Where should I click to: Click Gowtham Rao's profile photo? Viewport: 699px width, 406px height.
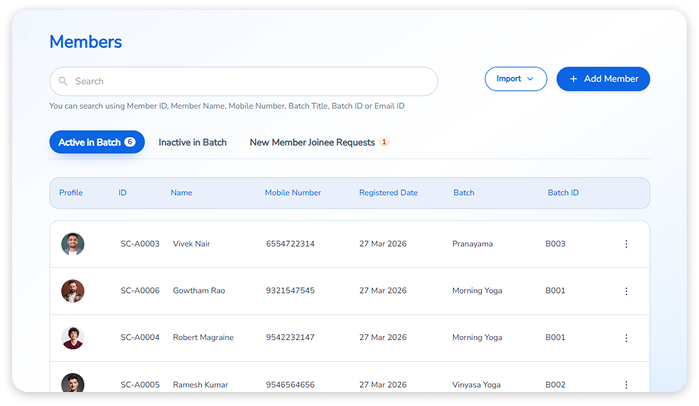tap(73, 291)
